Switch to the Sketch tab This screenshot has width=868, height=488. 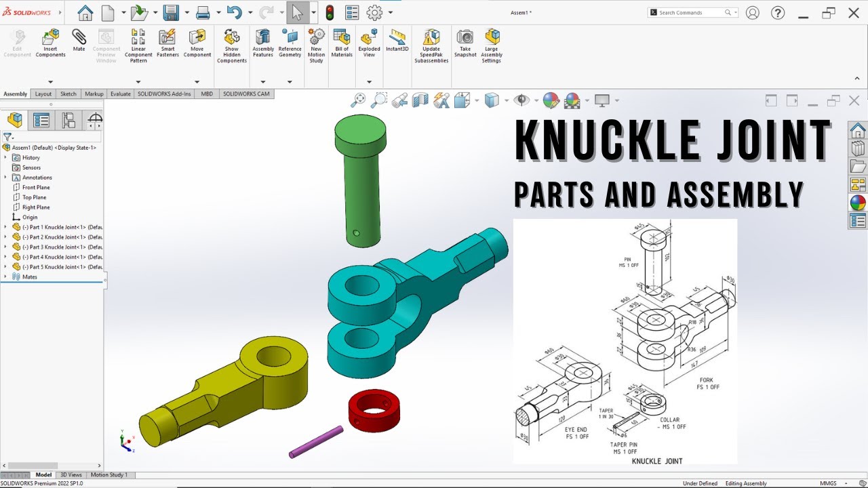(68, 94)
